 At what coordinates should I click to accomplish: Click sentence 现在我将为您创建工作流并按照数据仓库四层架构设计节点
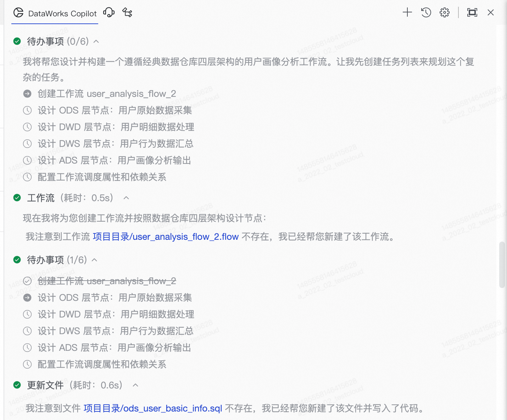click(145, 218)
